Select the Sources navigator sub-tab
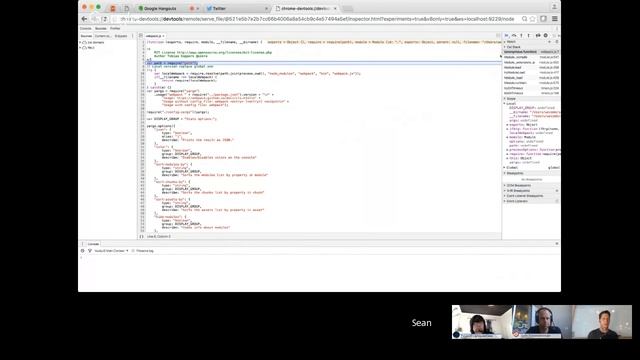Image resolution: width=640 pixels, height=360 pixels. click(x=86, y=36)
